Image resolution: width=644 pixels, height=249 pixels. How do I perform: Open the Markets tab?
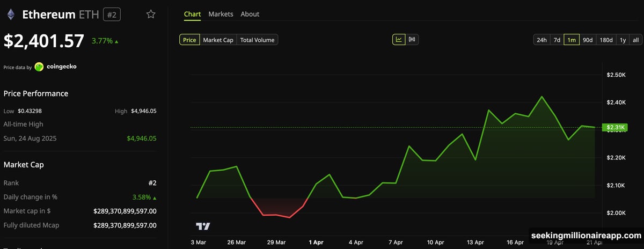click(221, 14)
